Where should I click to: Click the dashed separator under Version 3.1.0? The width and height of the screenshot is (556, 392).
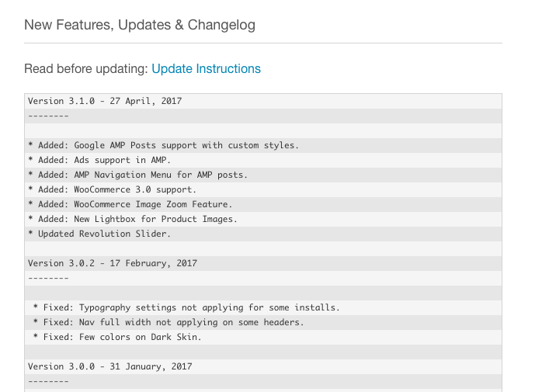[48, 116]
